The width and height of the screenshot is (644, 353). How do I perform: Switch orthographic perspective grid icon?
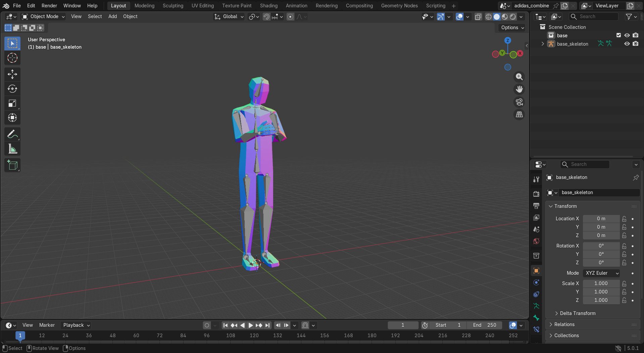point(519,115)
